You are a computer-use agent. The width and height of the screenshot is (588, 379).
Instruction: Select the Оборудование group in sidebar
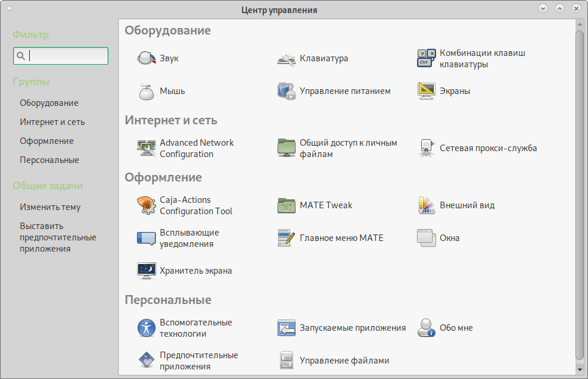49,103
